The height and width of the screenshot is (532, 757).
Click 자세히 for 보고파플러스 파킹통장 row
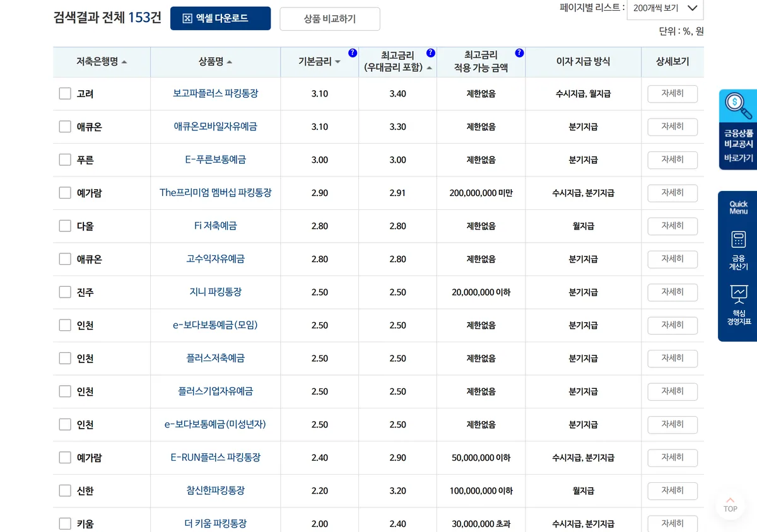[672, 94]
